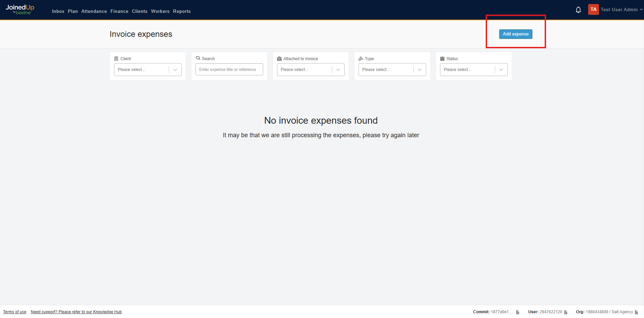Open the Reports menu

pos(182,11)
